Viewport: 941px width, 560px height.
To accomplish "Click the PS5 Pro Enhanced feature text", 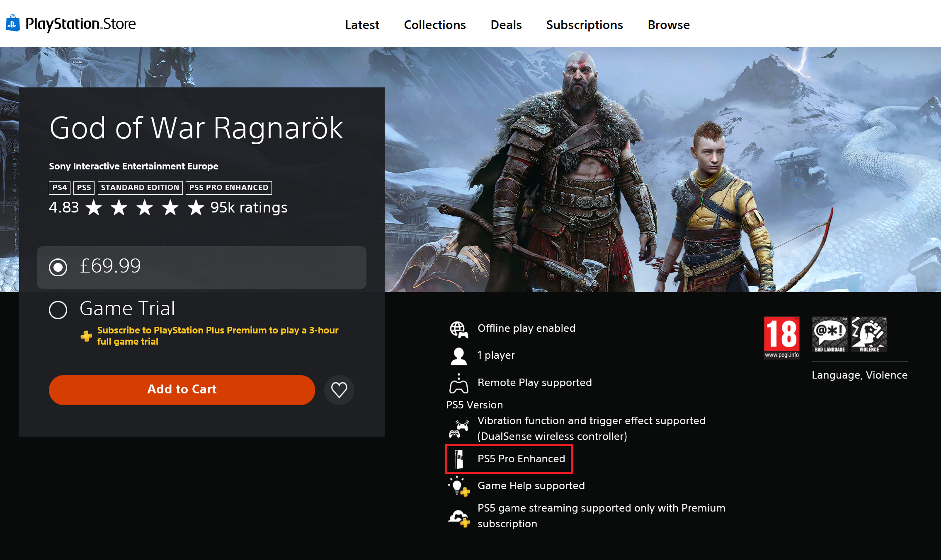I will pyautogui.click(x=521, y=459).
